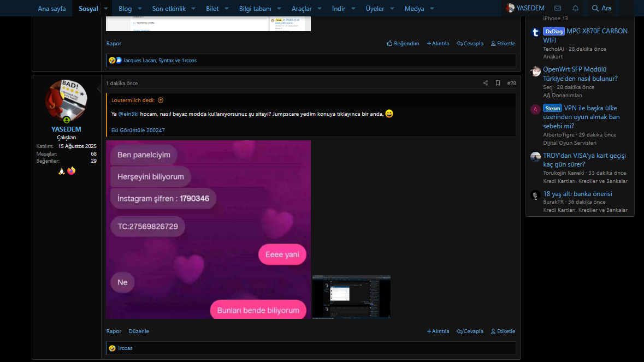
Task: Expand Son etkinlik dropdown arrow
Action: pos(193,8)
